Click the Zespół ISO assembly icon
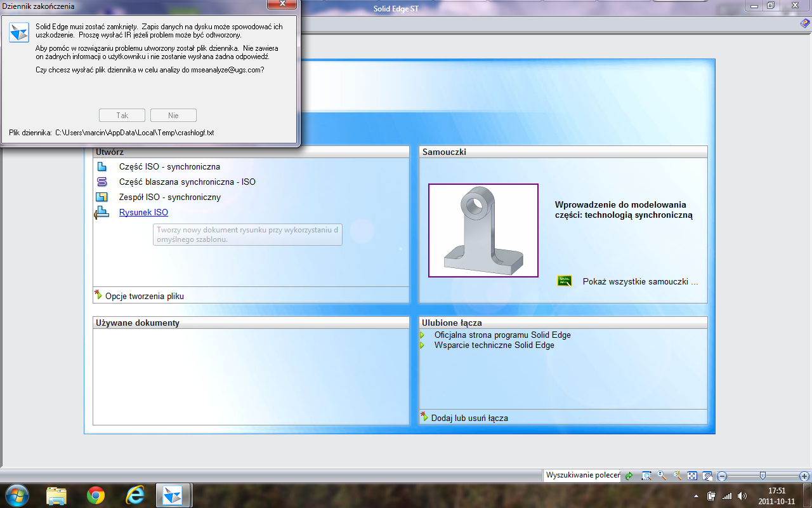Viewport: 812px width, 508px height. tap(101, 197)
